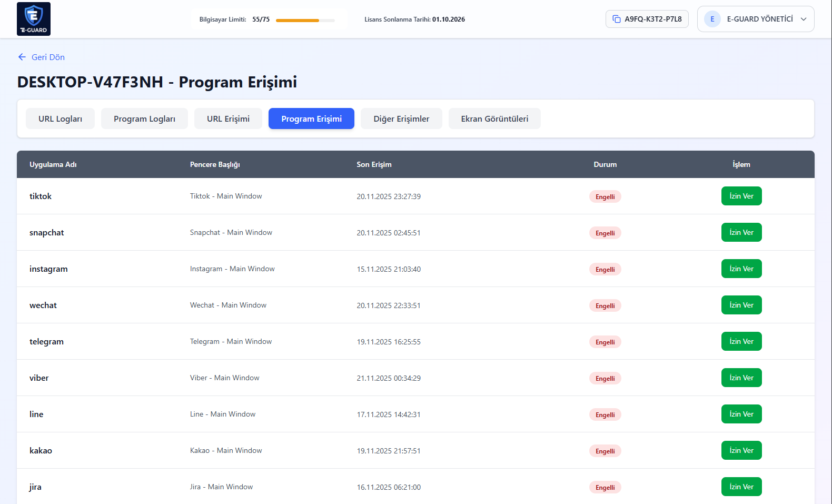
Task: Click the copy icon beside license key
Action: coord(617,19)
